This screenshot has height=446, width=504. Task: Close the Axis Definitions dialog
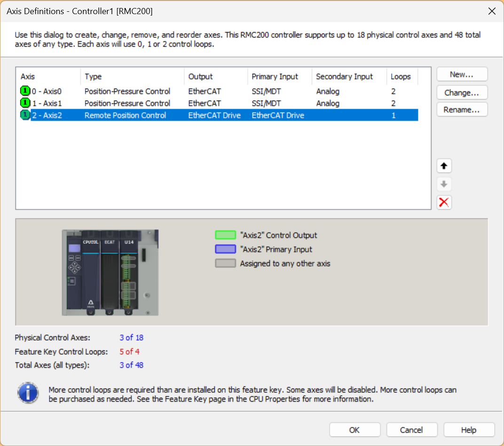pyautogui.click(x=491, y=11)
